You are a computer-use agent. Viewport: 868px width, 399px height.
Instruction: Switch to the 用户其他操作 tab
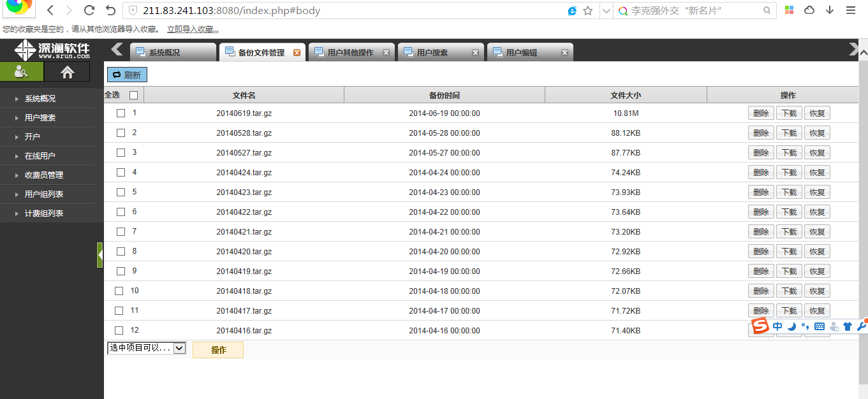(x=351, y=53)
